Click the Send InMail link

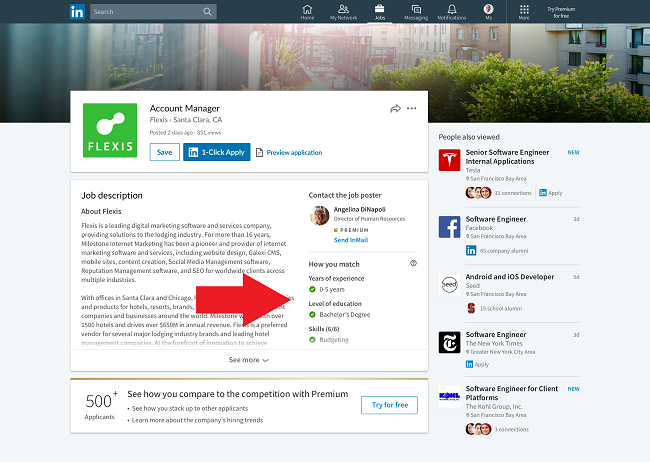[351, 240]
